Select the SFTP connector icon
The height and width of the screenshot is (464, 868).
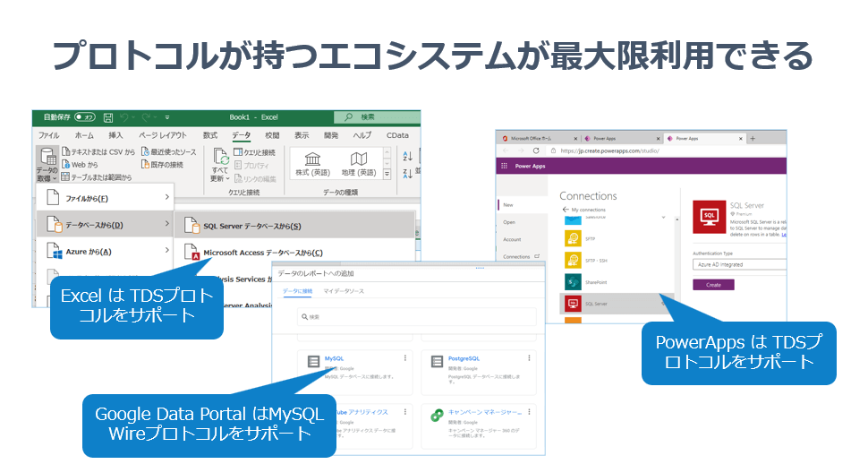coord(573,238)
